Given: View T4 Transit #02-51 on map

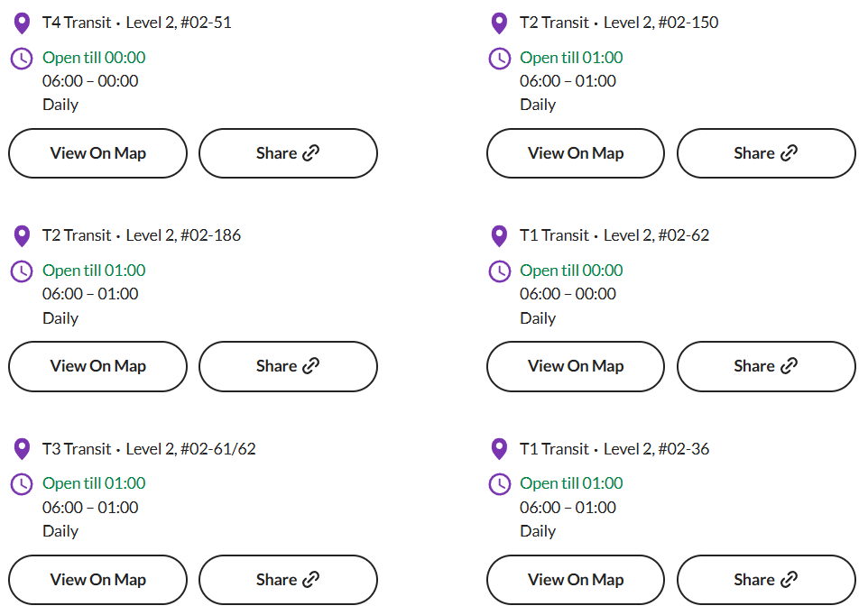Looking at the screenshot, I should 98,153.
